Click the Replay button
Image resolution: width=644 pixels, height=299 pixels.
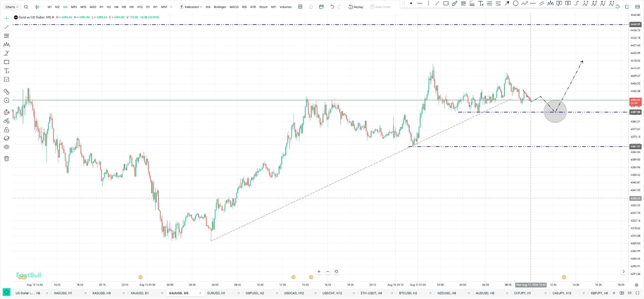pos(356,7)
